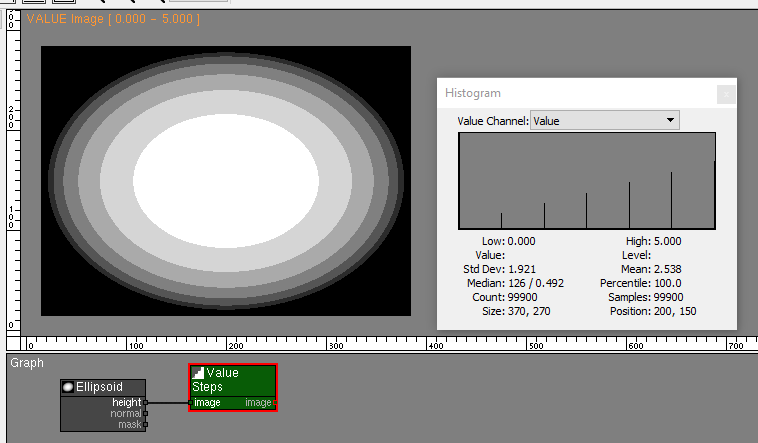Click the wire connecting height to image
Image resolution: width=758 pixels, height=443 pixels.
(168, 402)
